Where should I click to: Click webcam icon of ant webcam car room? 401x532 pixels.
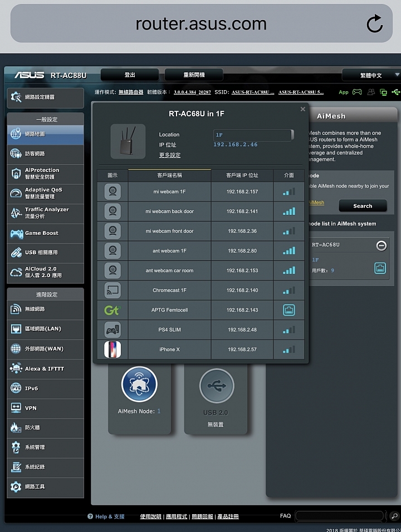point(113,270)
